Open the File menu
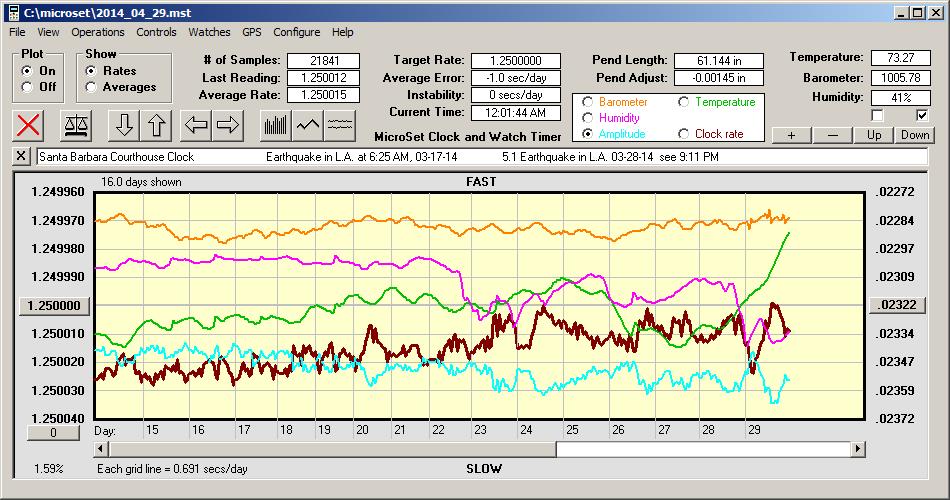This screenshot has height=500, width=950. (x=17, y=32)
